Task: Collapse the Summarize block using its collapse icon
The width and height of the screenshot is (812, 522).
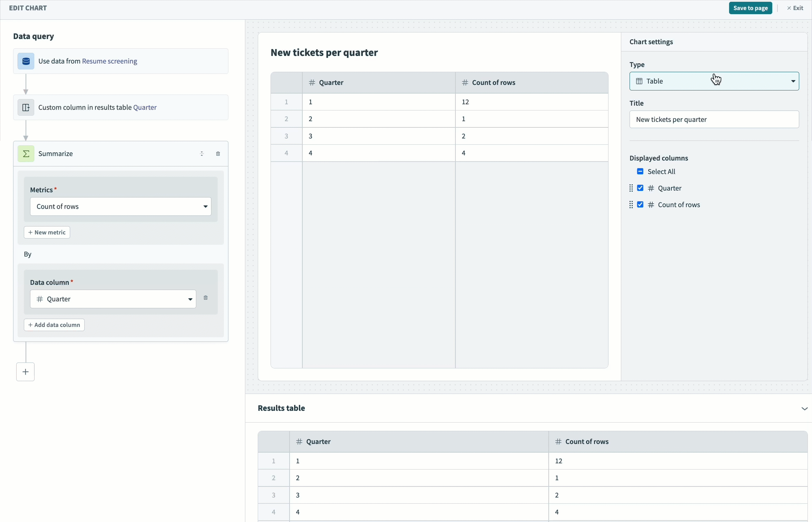Action: point(202,154)
